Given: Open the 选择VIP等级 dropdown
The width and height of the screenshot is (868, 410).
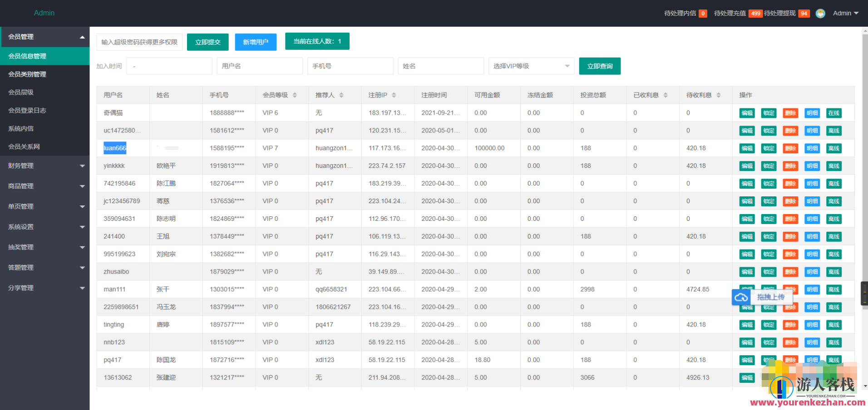Looking at the screenshot, I should click(x=531, y=66).
